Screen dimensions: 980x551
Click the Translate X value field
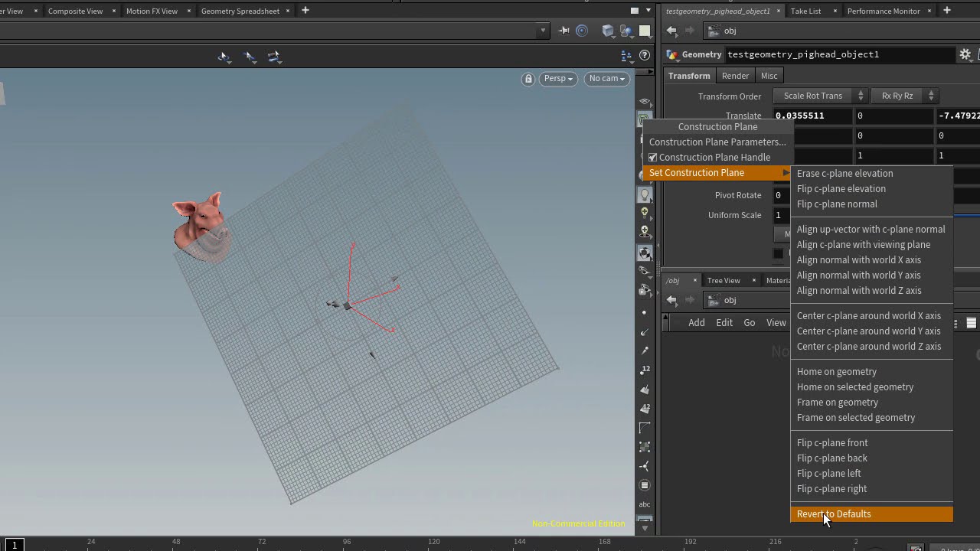[x=813, y=116]
